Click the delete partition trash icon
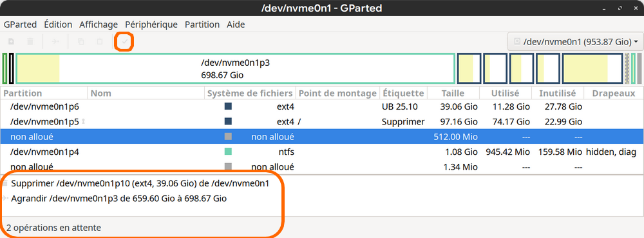This screenshot has width=644, height=238. pos(30,41)
